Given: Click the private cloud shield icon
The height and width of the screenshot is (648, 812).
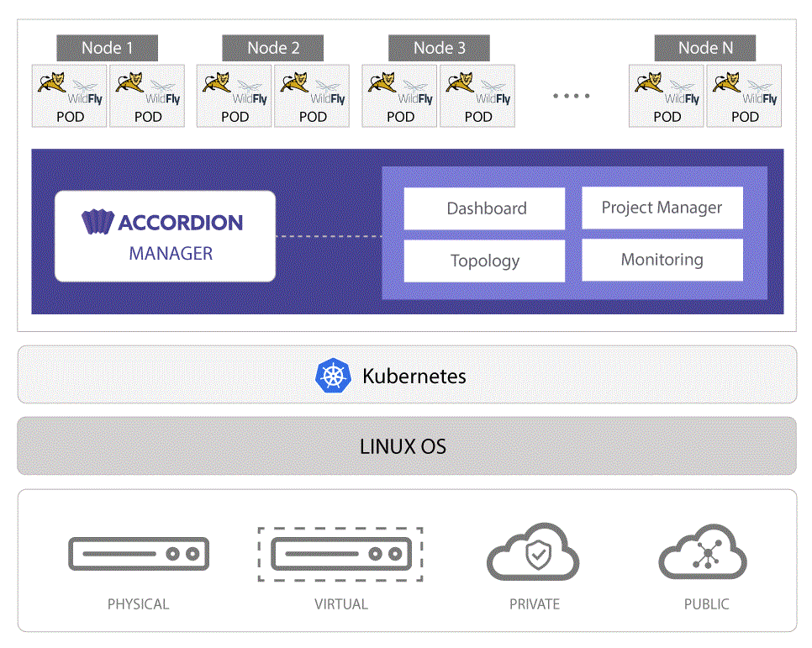Looking at the screenshot, I should 533,552.
